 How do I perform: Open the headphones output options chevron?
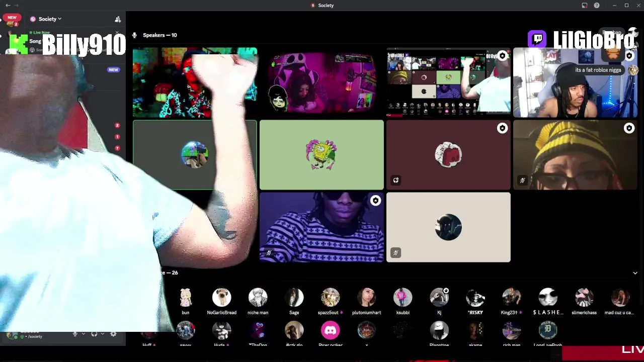click(103, 334)
